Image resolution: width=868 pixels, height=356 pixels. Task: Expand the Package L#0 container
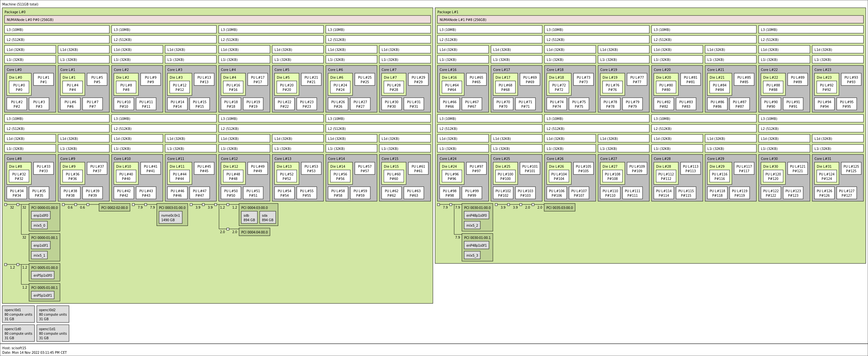coord(15,12)
